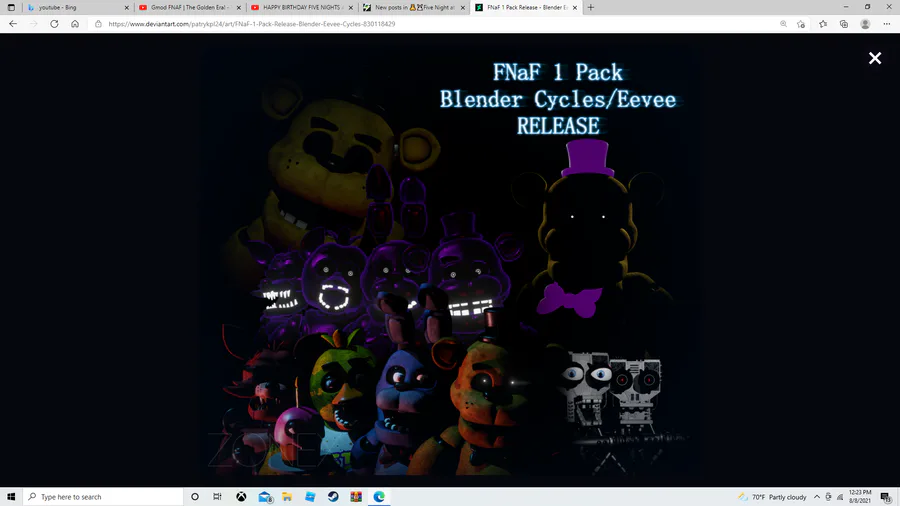Image resolution: width=900 pixels, height=506 pixels.
Task: Close the youtube - Bing tab
Action: coord(126,7)
